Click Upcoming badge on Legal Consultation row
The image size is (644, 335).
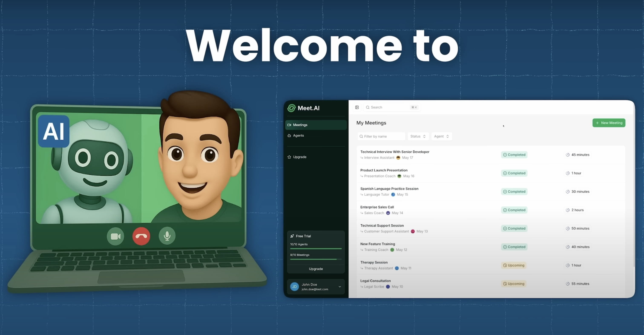(514, 284)
